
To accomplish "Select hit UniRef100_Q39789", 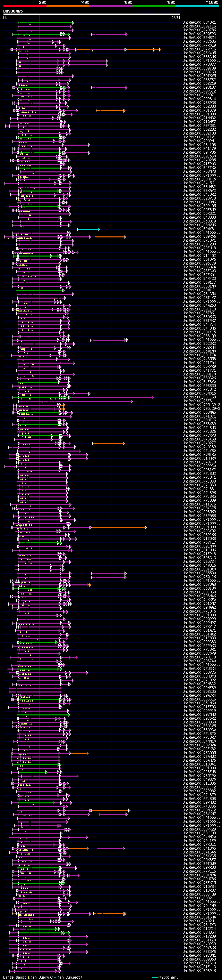I will point(199,68).
